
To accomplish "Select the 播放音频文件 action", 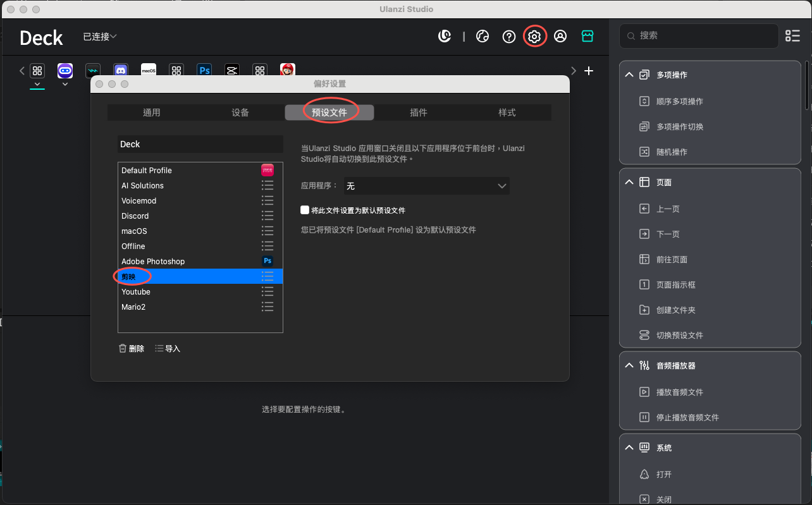I will (x=679, y=392).
